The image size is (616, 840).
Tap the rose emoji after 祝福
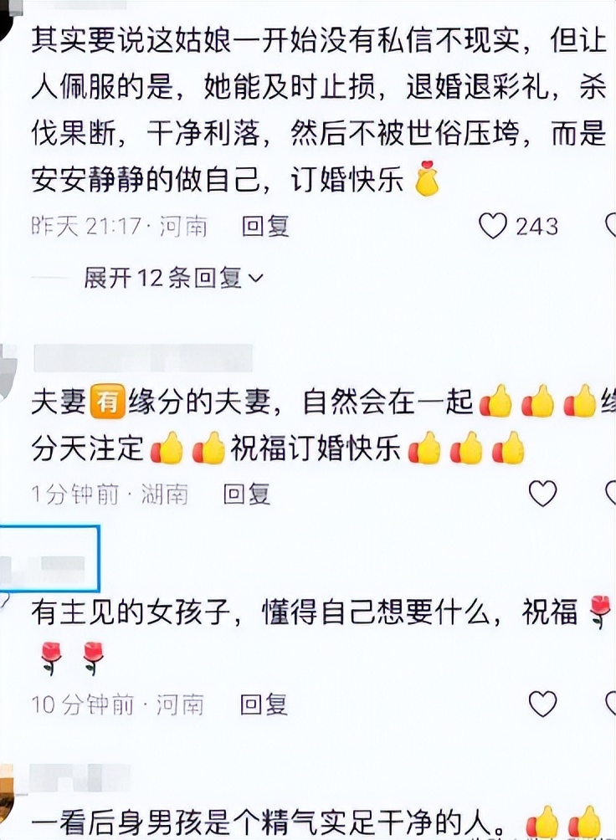point(599,612)
